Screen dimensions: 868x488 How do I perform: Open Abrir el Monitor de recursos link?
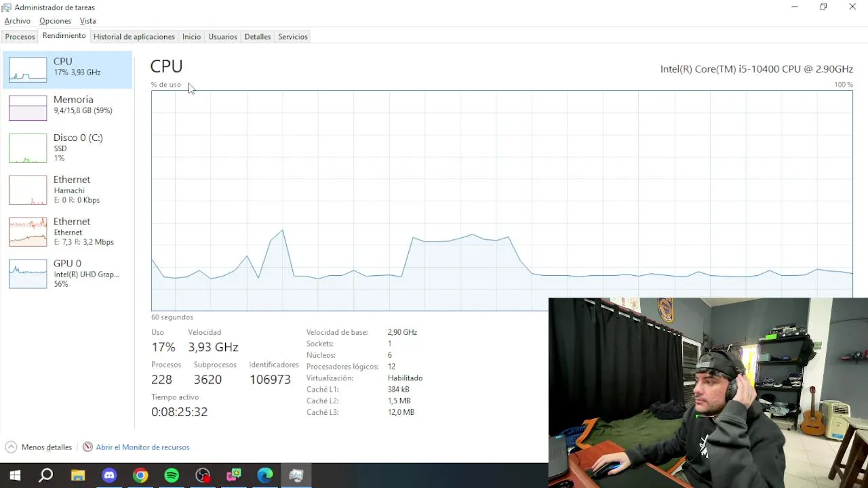[x=142, y=447]
